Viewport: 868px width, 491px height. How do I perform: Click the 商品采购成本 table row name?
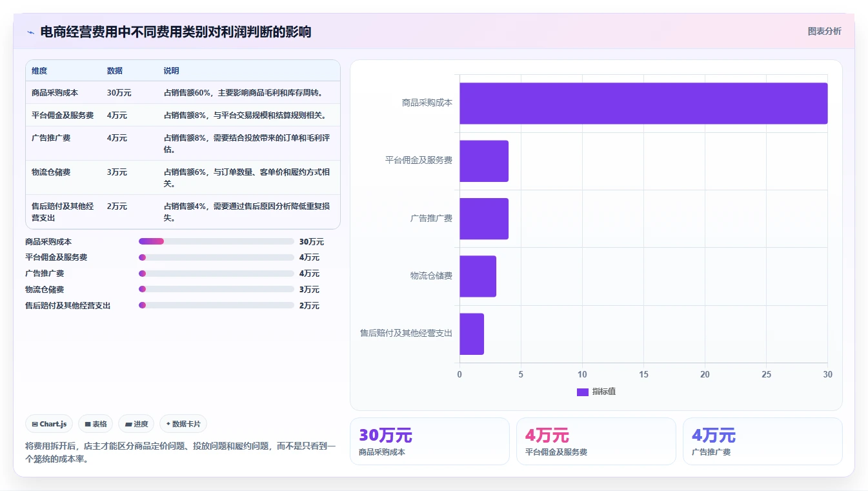point(55,93)
